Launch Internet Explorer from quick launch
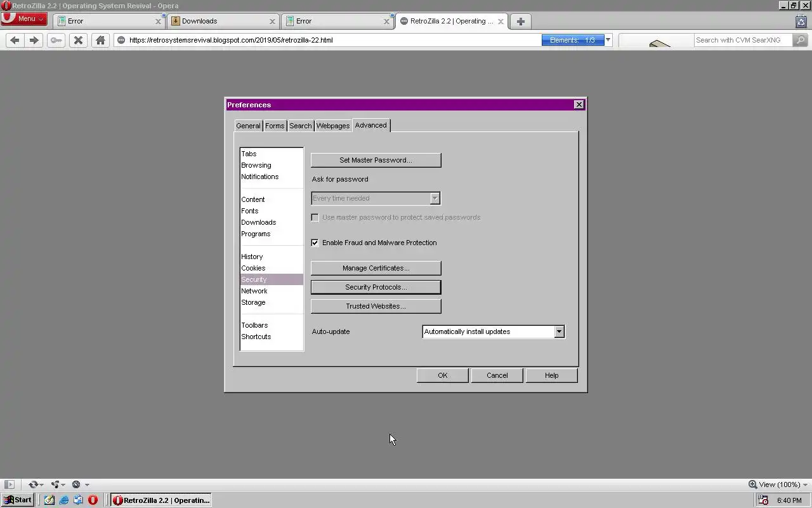The image size is (812, 508). [64, 500]
